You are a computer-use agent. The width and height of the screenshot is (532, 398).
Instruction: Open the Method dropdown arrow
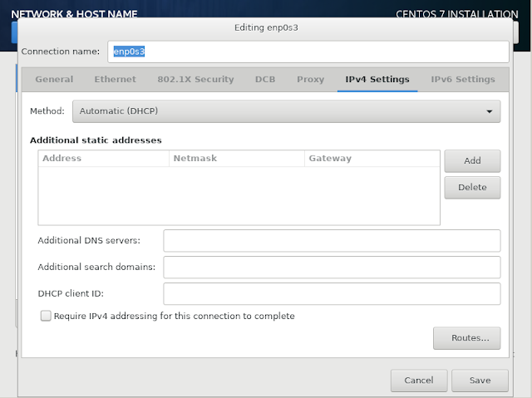[x=490, y=111]
